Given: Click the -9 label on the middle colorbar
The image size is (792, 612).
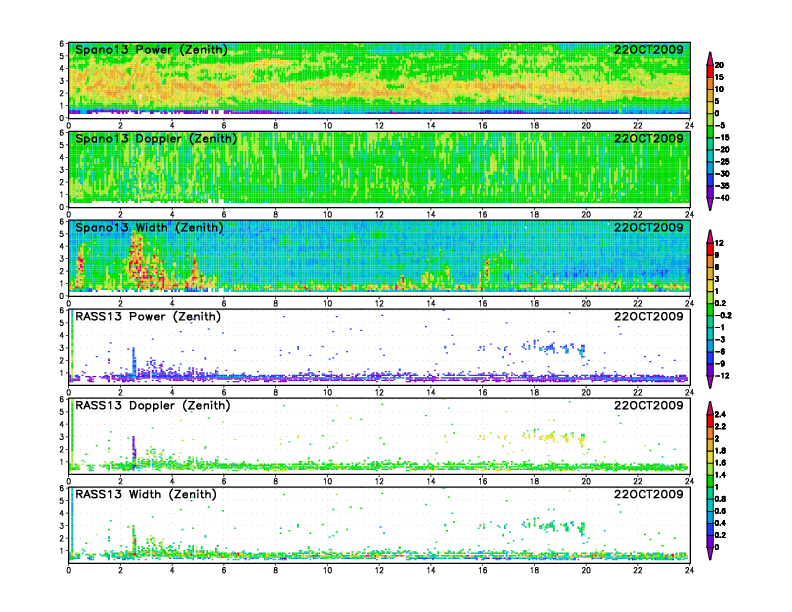Looking at the screenshot, I should tap(720, 364).
